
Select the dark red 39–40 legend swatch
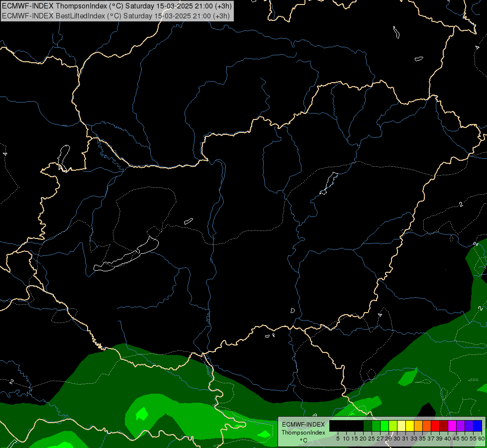[x=444, y=426]
